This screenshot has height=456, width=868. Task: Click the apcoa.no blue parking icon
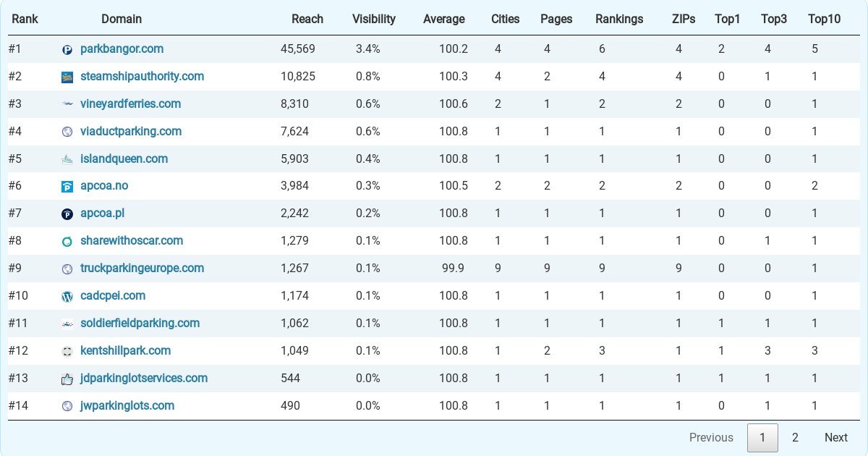[x=67, y=187]
